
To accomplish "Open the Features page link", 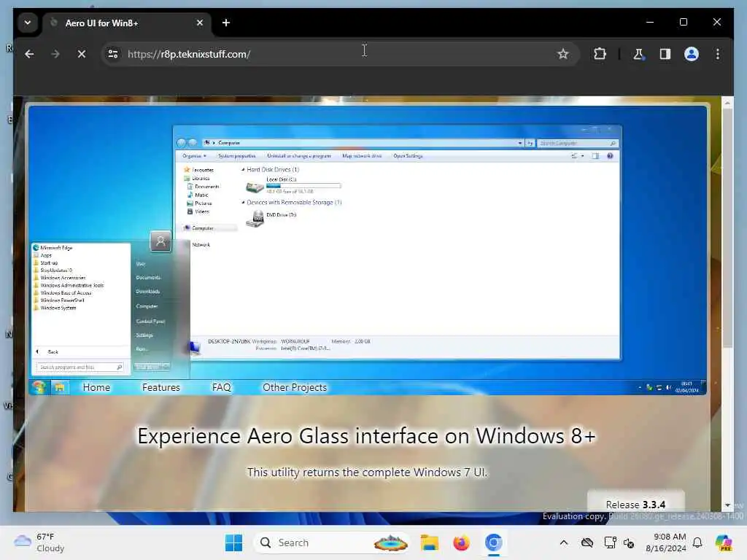I will 161,388.
